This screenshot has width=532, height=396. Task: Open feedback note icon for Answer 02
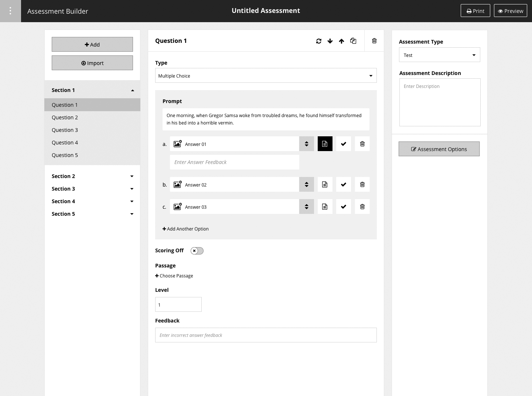click(x=325, y=184)
